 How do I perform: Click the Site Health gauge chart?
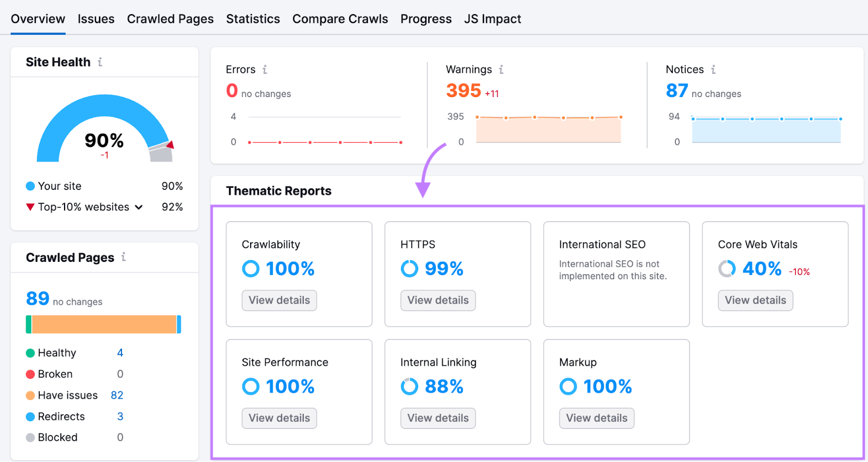click(104, 129)
